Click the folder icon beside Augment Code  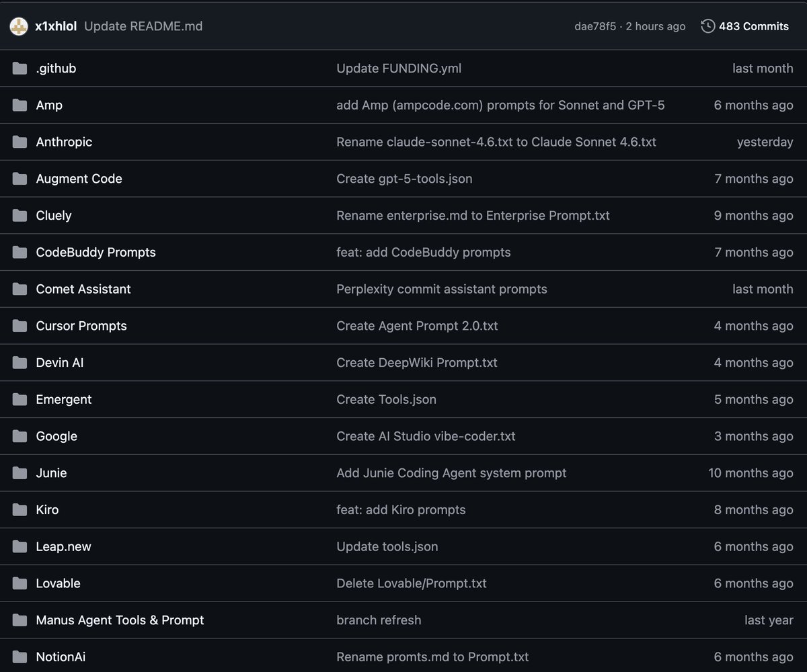(x=20, y=179)
